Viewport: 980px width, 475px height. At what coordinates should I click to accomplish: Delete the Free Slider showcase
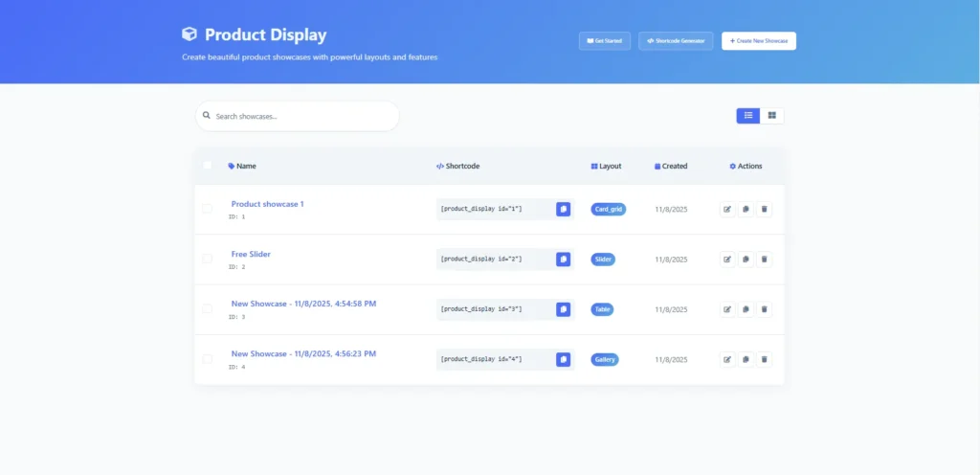tap(764, 260)
